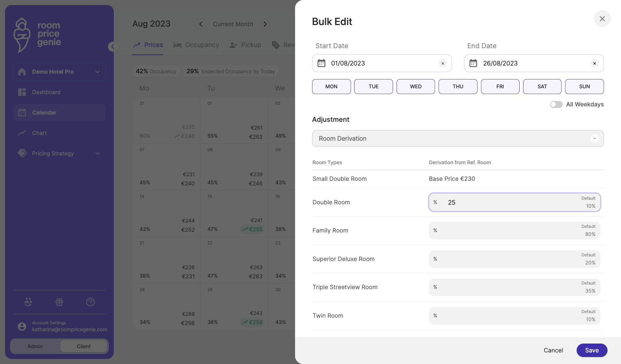Image resolution: width=621 pixels, height=364 pixels.
Task: Expand the Demo Hotel Pro selector
Action: [x=59, y=72]
